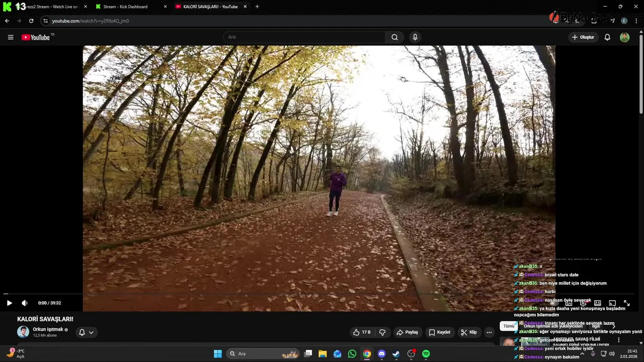Open WhatsApp from the taskbar
This screenshot has height=362, width=644.
click(x=352, y=354)
